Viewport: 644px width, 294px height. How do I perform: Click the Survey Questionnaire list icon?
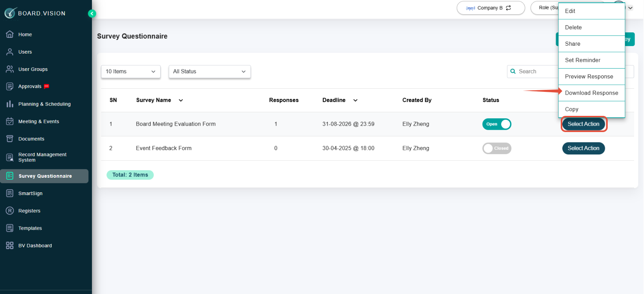(10, 176)
